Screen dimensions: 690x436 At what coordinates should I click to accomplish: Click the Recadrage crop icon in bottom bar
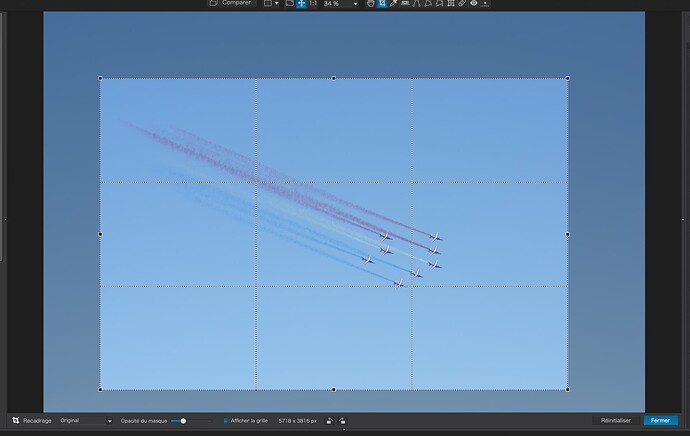(16, 421)
